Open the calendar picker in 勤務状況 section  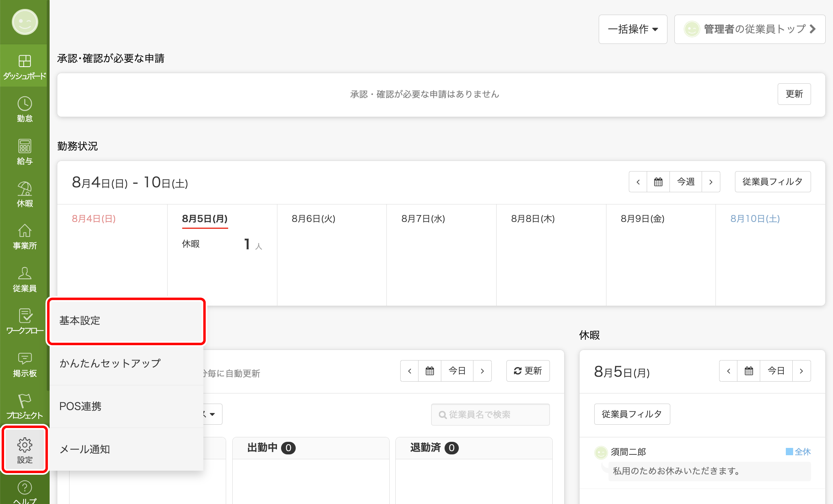658,182
